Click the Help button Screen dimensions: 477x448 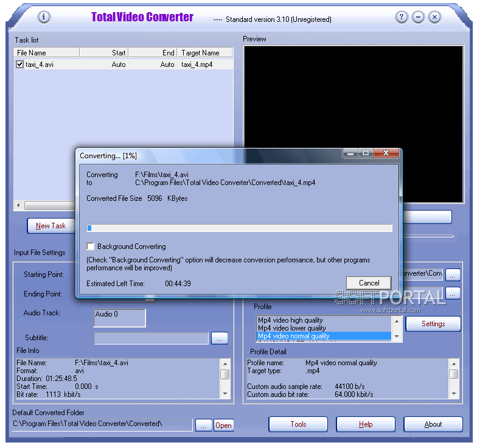366,424
